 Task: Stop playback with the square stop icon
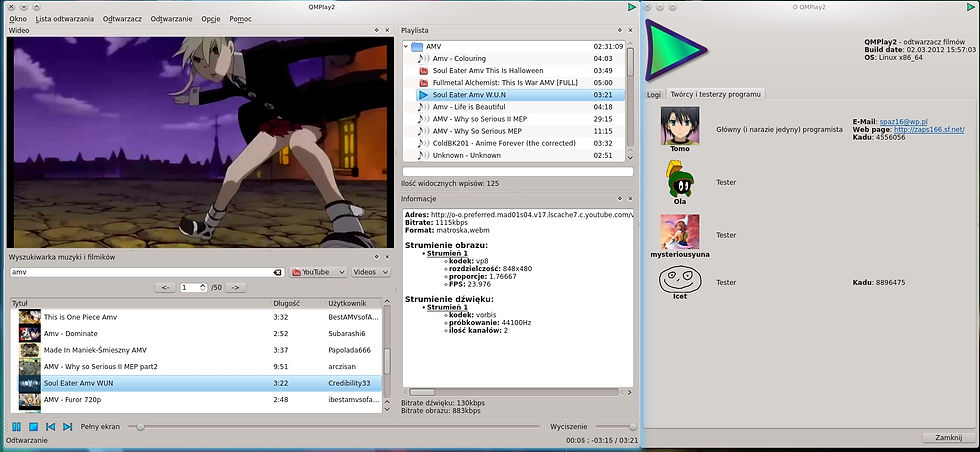(x=34, y=426)
